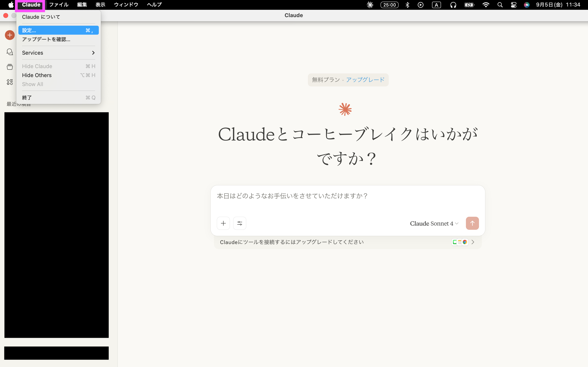Choose アップデートを確認... menu item

[46, 39]
